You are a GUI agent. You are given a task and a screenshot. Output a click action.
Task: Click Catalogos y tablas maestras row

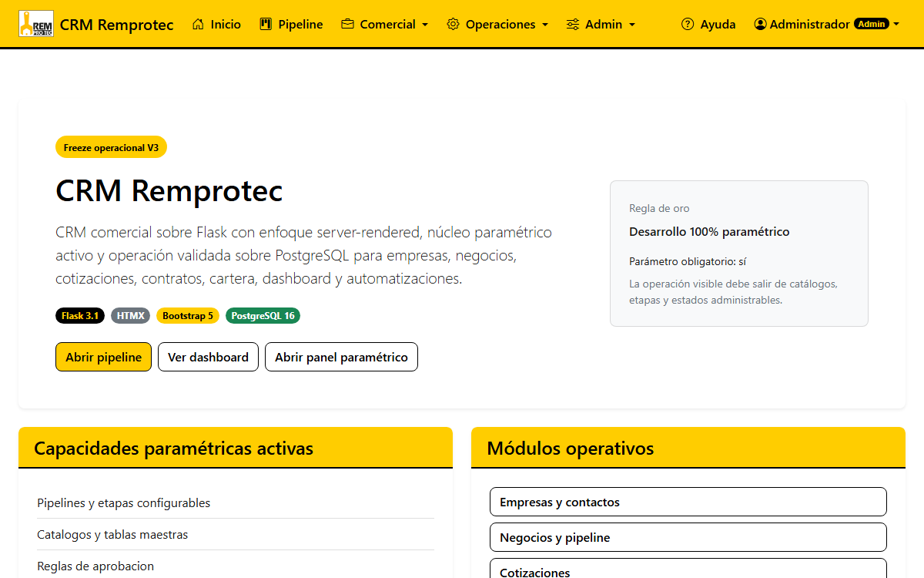236,534
